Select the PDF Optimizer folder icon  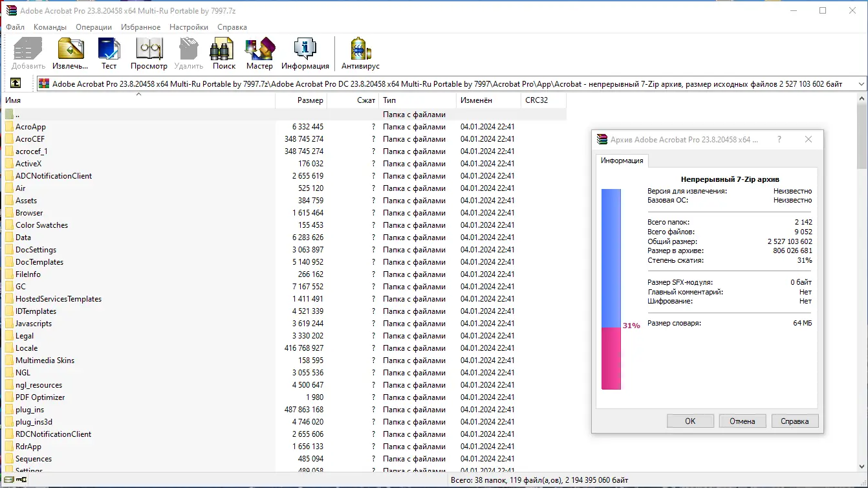[x=9, y=397]
